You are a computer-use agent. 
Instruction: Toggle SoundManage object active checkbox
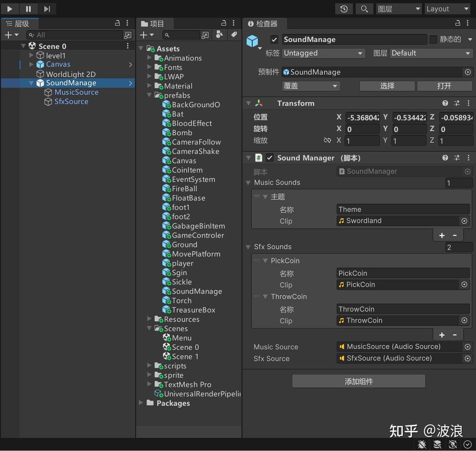274,40
